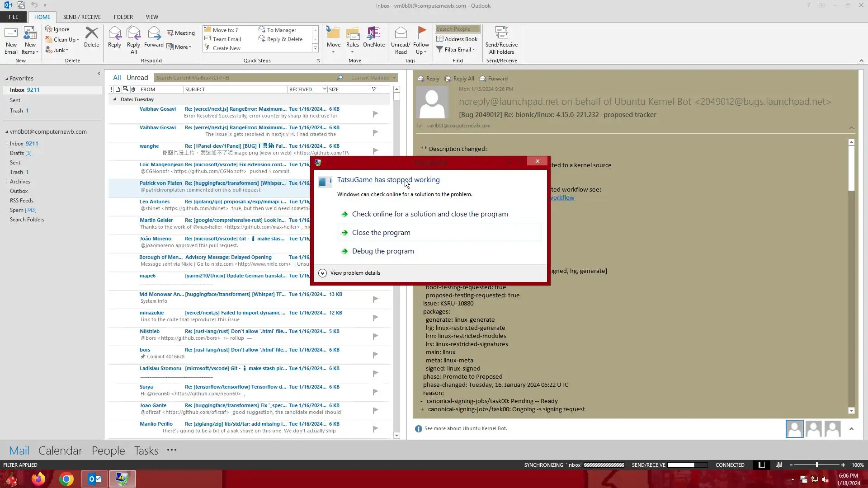
Task: Switch to the SEND / RECEIVE tab
Action: (x=82, y=17)
